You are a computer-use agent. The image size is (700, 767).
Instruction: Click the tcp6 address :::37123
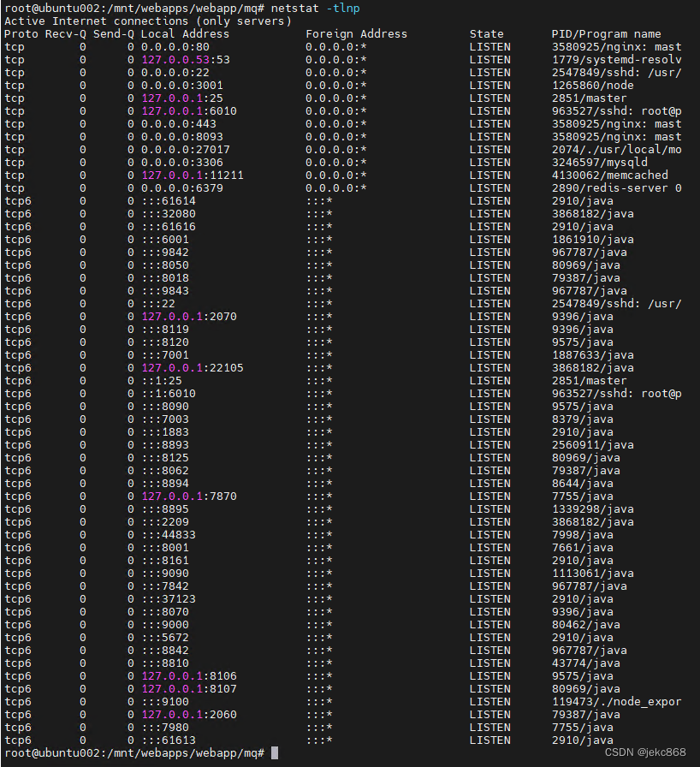tap(169, 598)
